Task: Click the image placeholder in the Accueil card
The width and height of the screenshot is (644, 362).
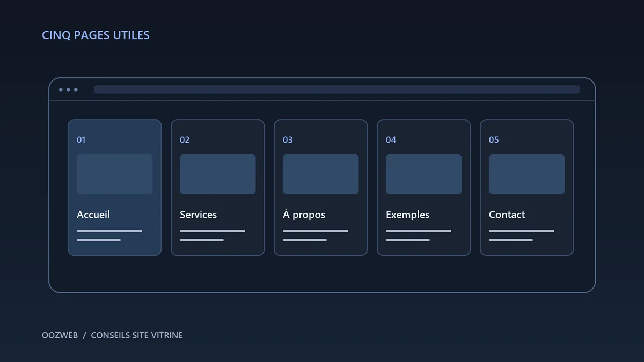Action: pos(115,174)
